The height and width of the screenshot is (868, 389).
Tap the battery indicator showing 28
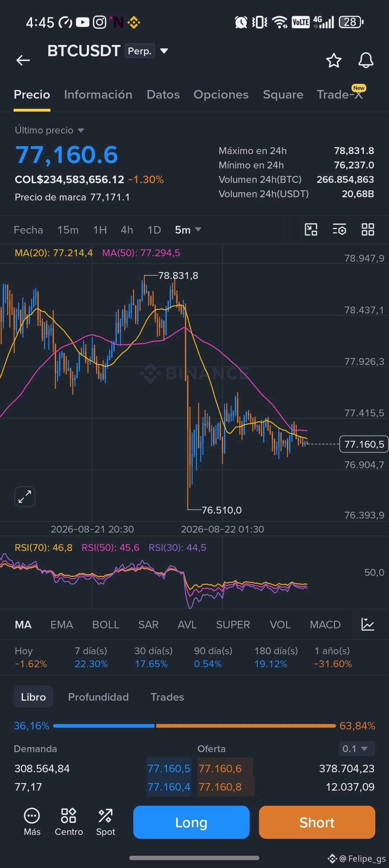pos(351,22)
